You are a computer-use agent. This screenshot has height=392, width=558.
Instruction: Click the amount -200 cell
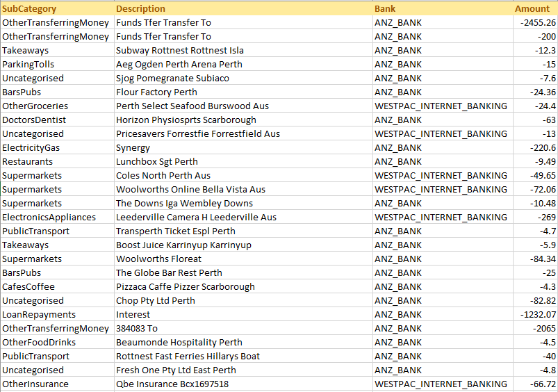tap(536, 36)
